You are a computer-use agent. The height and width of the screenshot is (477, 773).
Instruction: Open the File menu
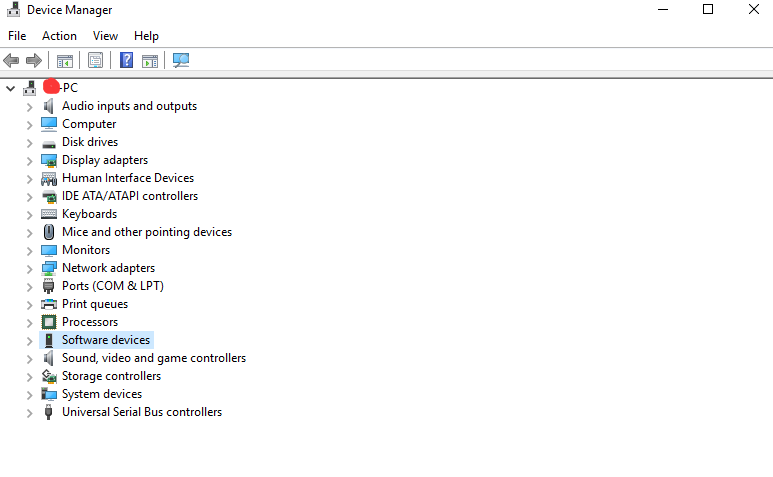(x=17, y=36)
